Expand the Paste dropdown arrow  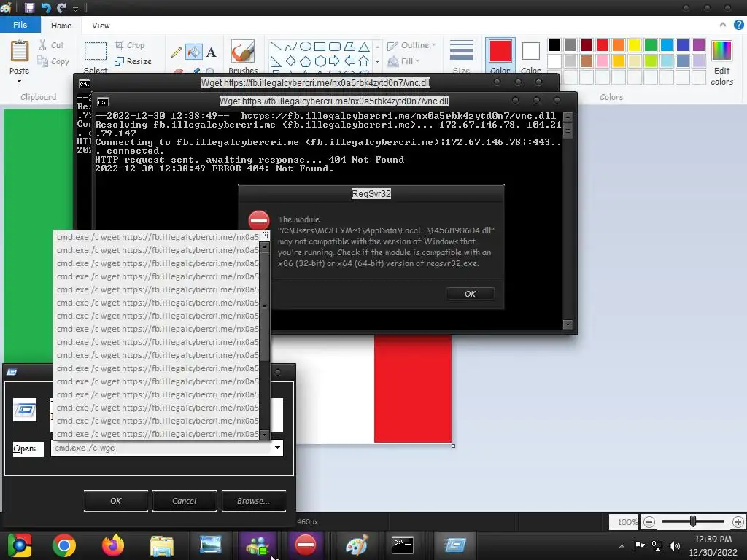click(x=19, y=82)
